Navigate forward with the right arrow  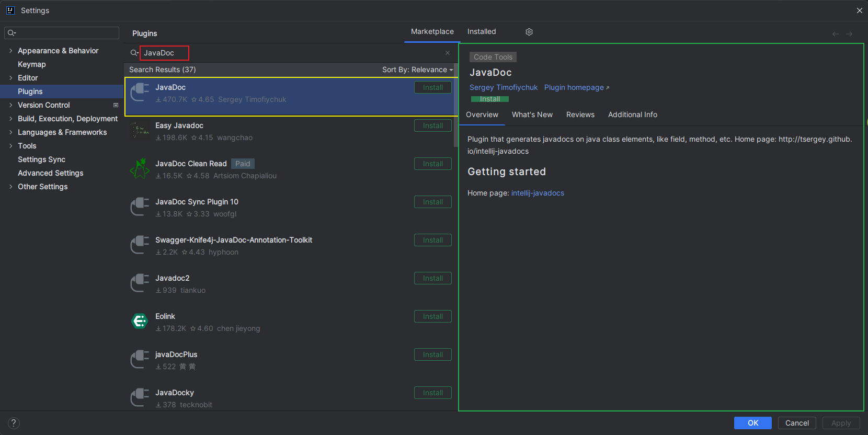click(849, 34)
